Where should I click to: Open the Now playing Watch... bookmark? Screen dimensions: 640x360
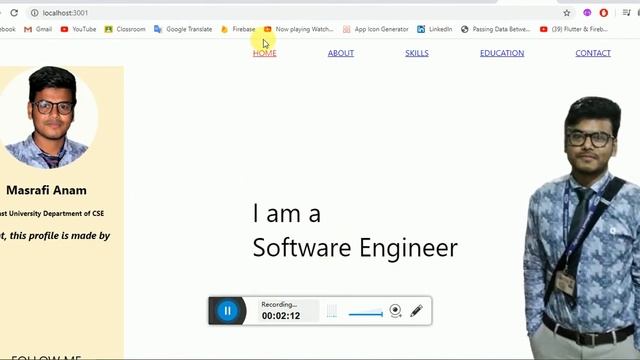point(298,29)
